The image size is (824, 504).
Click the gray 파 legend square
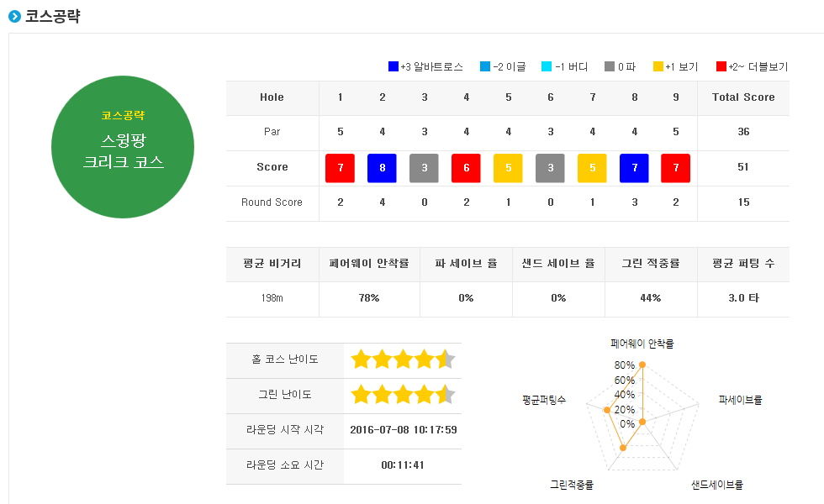[x=610, y=66]
